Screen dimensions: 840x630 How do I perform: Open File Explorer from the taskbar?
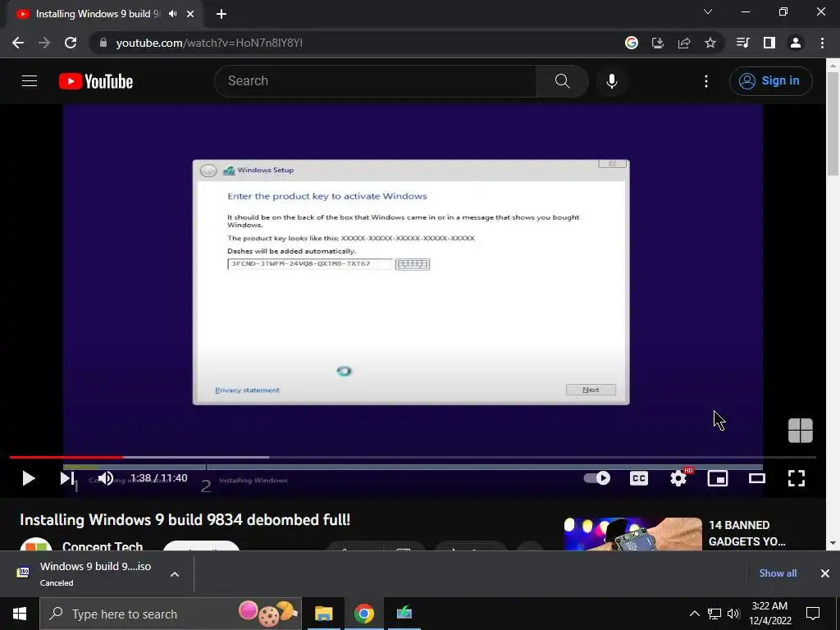click(323, 614)
